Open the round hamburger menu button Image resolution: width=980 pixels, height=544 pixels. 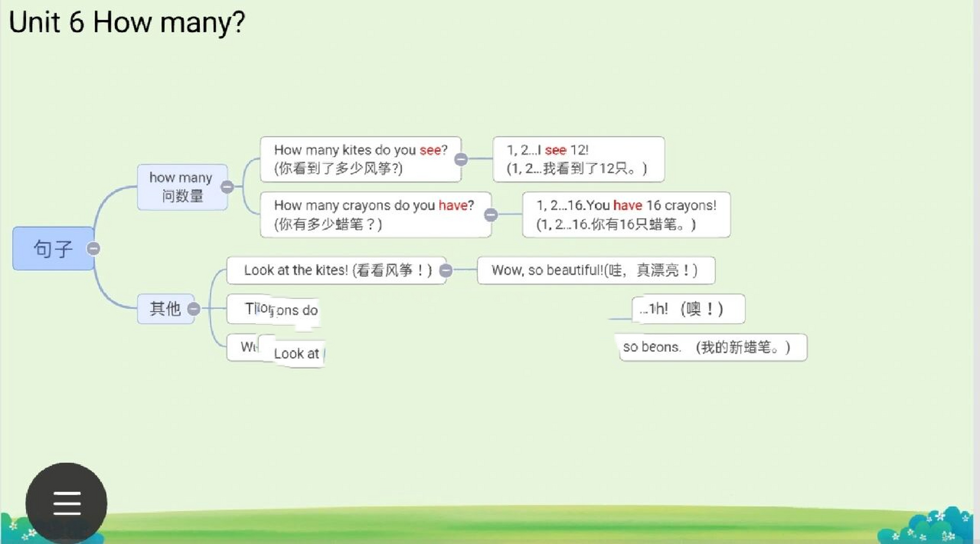(66, 503)
